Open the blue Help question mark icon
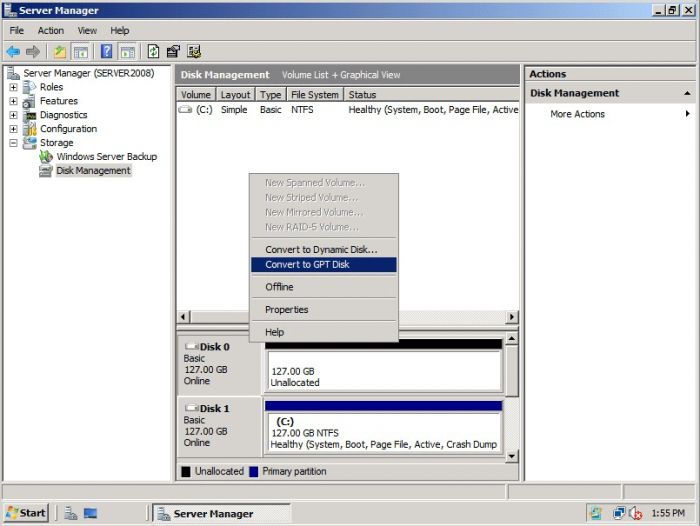This screenshot has width=700, height=526. (106, 52)
